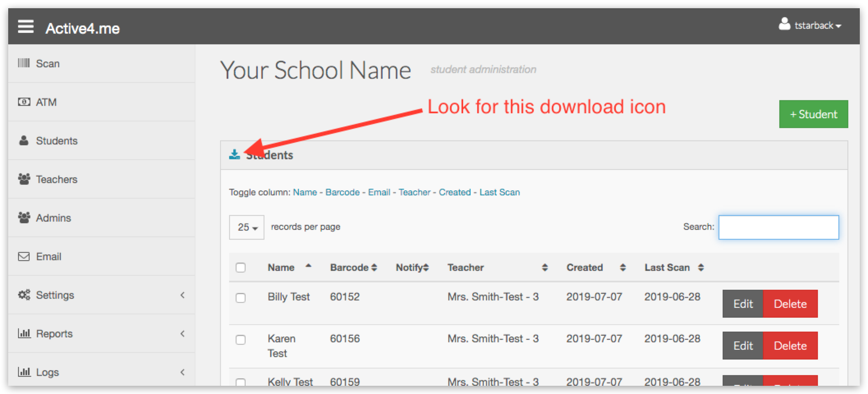The width and height of the screenshot is (868, 394).
Task: Toggle the Teacher column link
Action: tap(414, 192)
